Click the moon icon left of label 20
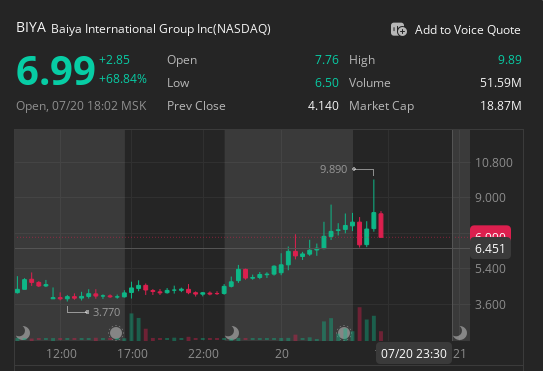 232,333
